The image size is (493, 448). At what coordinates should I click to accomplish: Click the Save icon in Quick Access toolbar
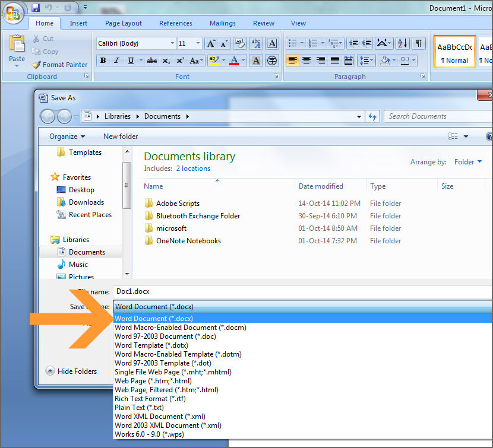(36, 8)
